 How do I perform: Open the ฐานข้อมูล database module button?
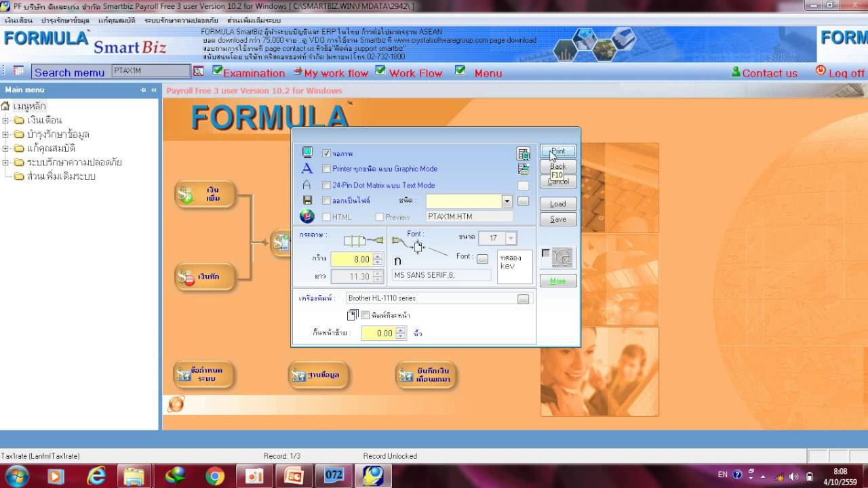(x=319, y=375)
